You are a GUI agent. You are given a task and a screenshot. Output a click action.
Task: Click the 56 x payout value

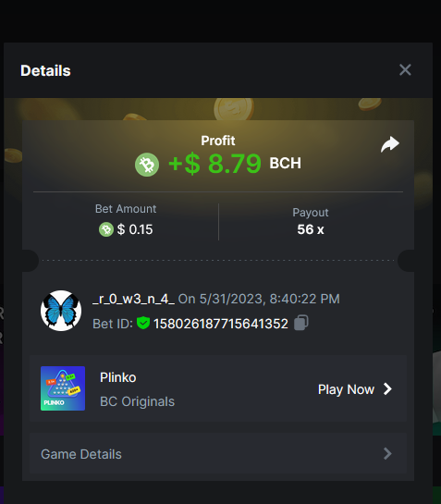[311, 229]
